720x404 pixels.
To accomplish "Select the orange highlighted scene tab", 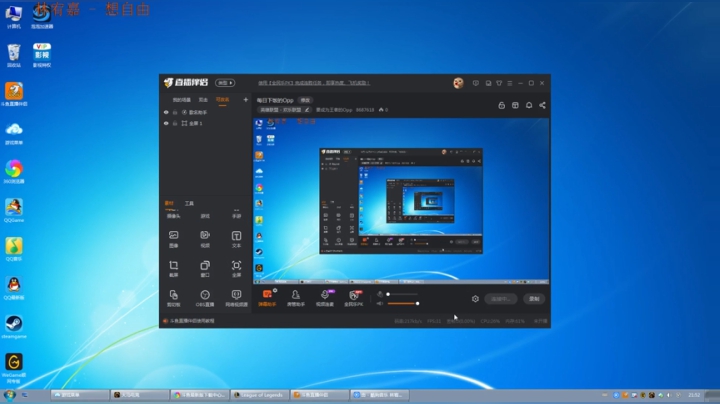I will tap(222, 100).
